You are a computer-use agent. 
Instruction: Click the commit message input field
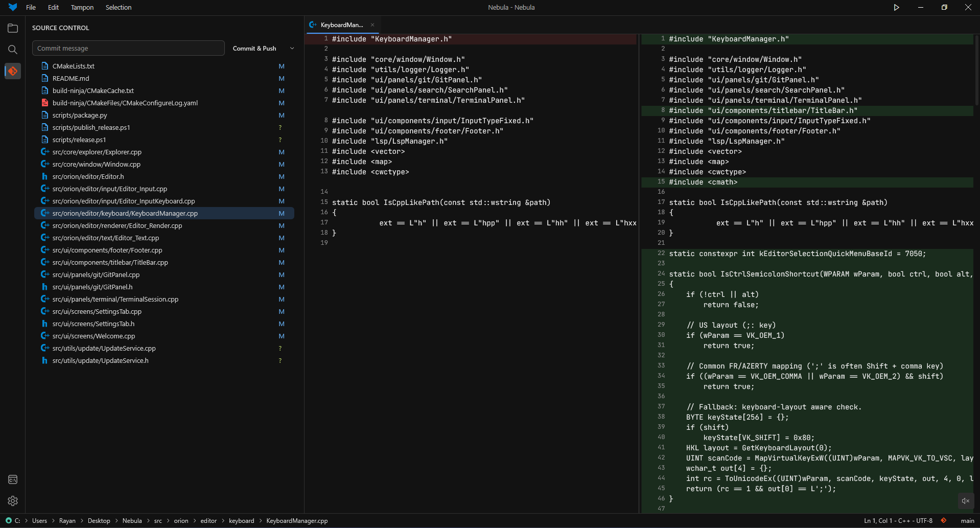tap(128, 48)
